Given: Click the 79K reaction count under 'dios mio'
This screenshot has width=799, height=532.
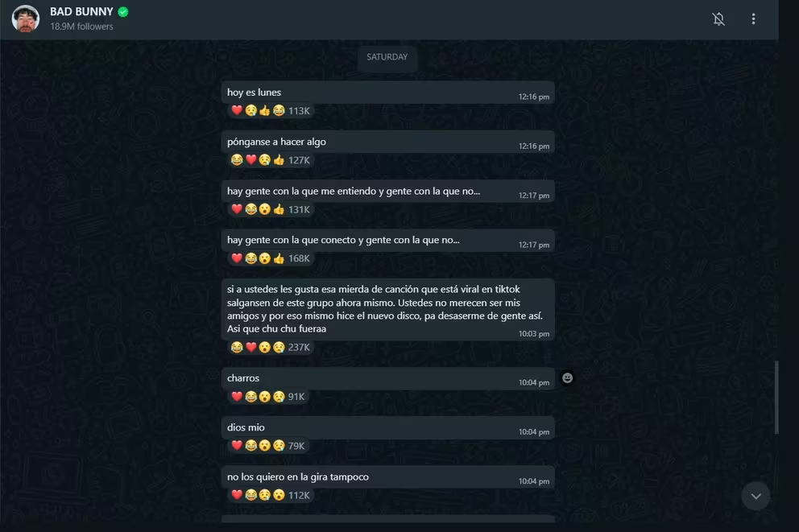Looking at the screenshot, I should (x=296, y=446).
